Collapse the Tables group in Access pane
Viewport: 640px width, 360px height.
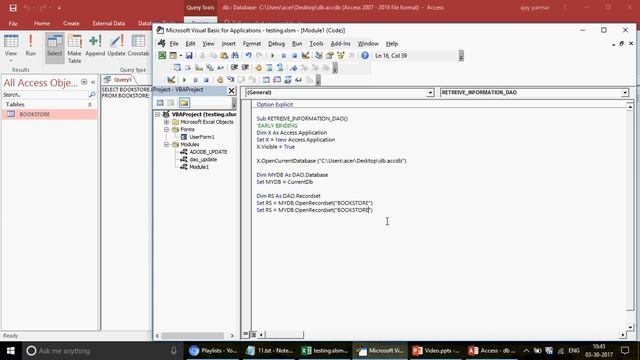pos(90,104)
